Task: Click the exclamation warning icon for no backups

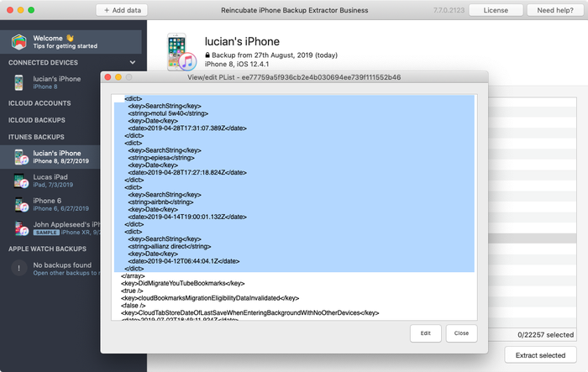Action: point(19,268)
